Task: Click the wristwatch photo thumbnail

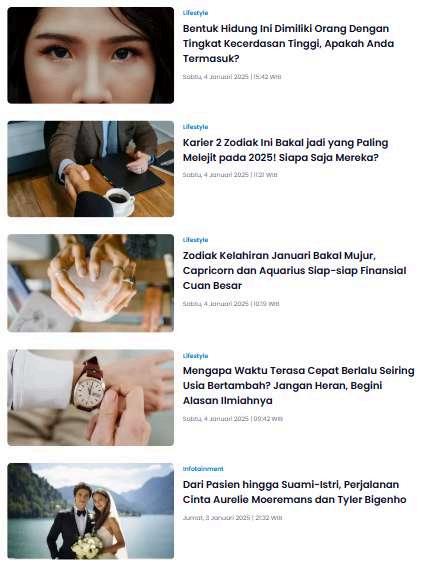Action: coord(90,397)
